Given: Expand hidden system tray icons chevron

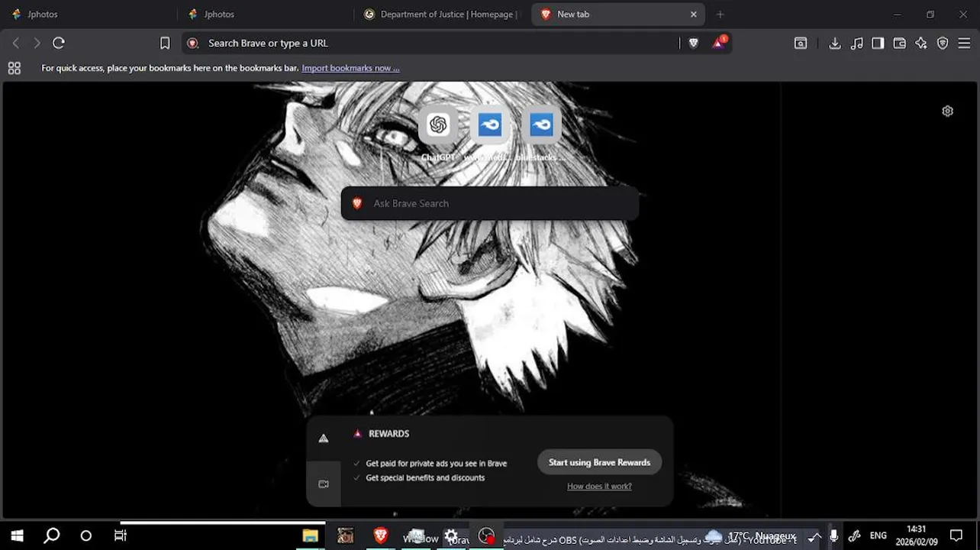Looking at the screenshot, I should 814,535.
